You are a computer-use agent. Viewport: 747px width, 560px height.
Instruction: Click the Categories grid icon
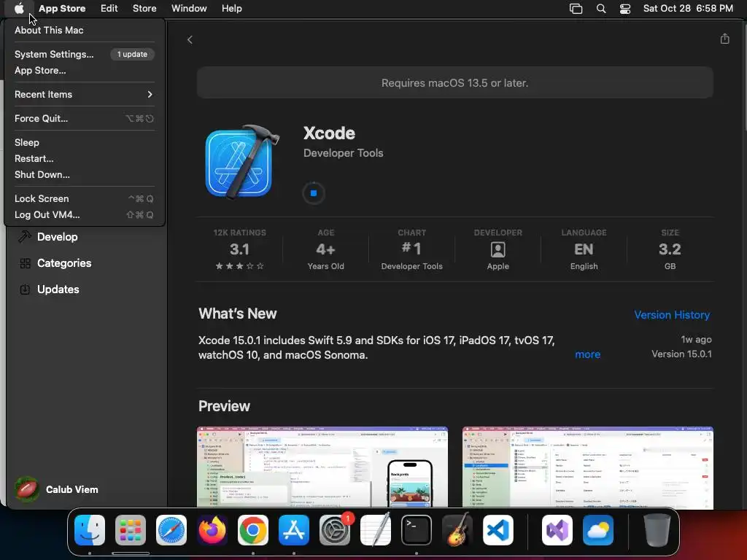click(26, 262)
